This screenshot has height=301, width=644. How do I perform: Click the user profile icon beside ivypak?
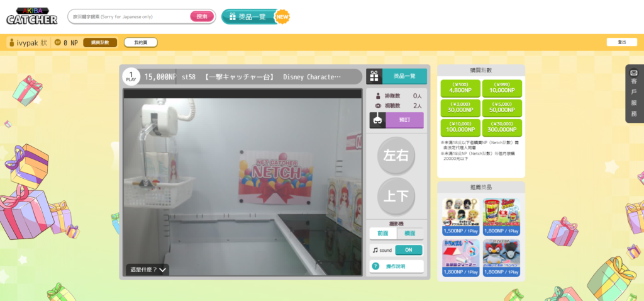(x=12, y=42)
